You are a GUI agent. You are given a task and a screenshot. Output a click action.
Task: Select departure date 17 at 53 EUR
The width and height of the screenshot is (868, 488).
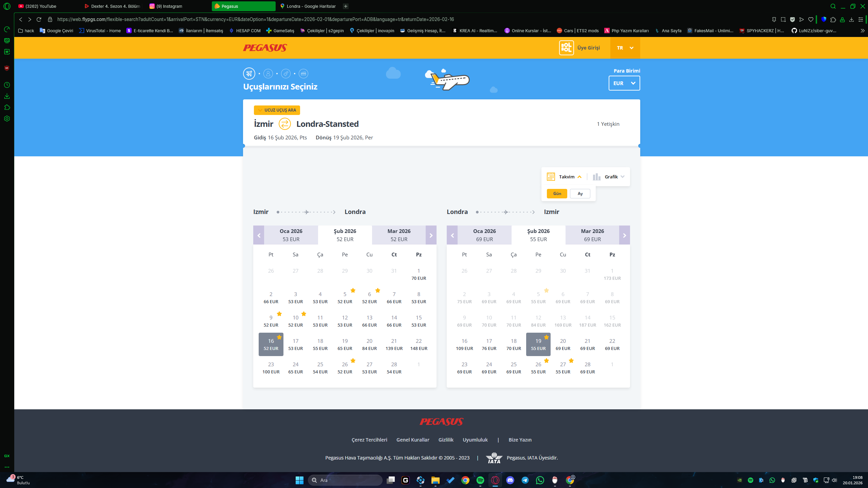[x=295, y=344]
